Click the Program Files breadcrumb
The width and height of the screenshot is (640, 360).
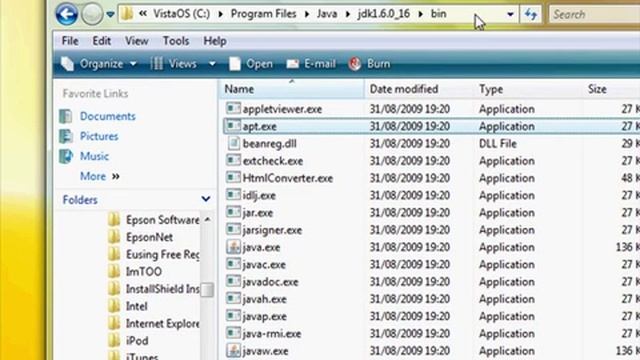click(263, 14)
